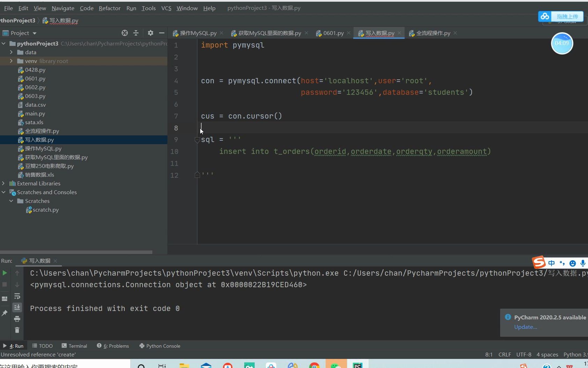Open the Navigate menu
This screenshot has height=368, width=588.
pyautogui.click(x=63, y=8)
